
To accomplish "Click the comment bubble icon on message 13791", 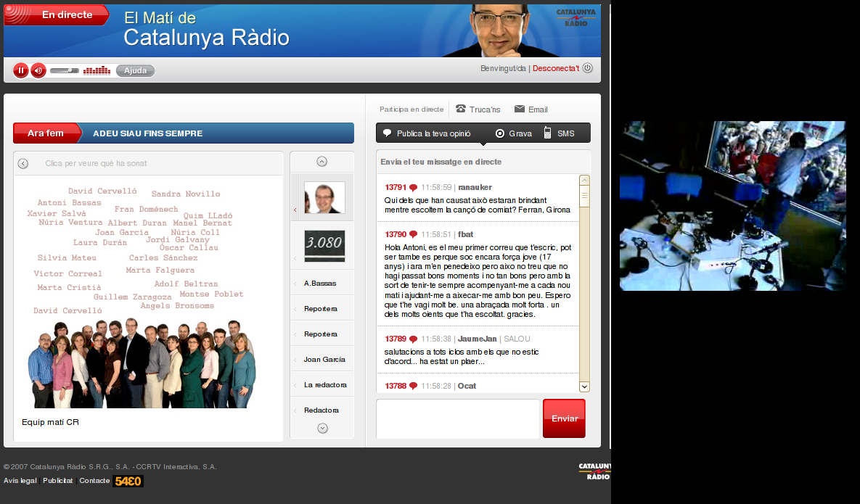I will pyautogui.click(x=413, y=188).
